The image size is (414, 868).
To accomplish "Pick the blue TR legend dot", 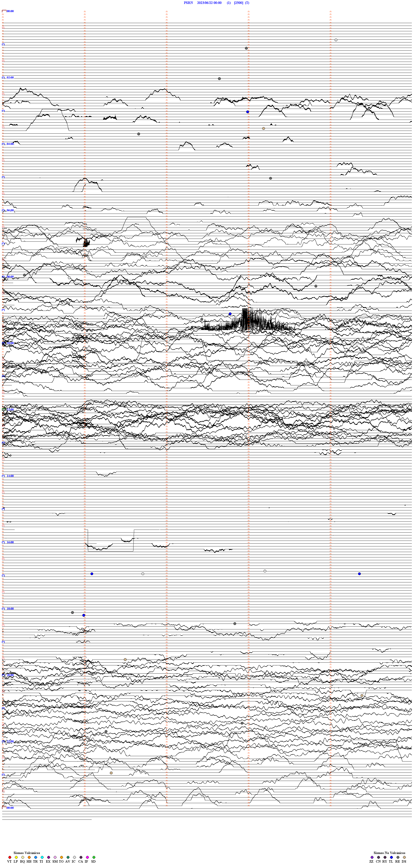I will point(36,857).
